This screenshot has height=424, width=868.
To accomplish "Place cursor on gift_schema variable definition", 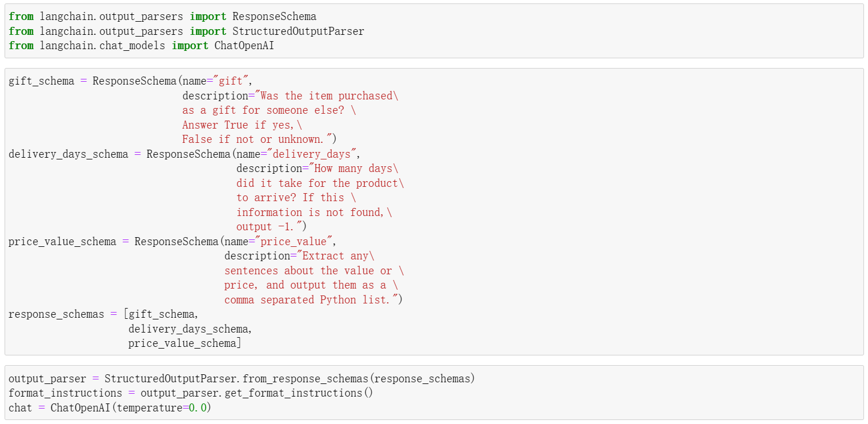I will pyautogui.click(x=41, y=81).
